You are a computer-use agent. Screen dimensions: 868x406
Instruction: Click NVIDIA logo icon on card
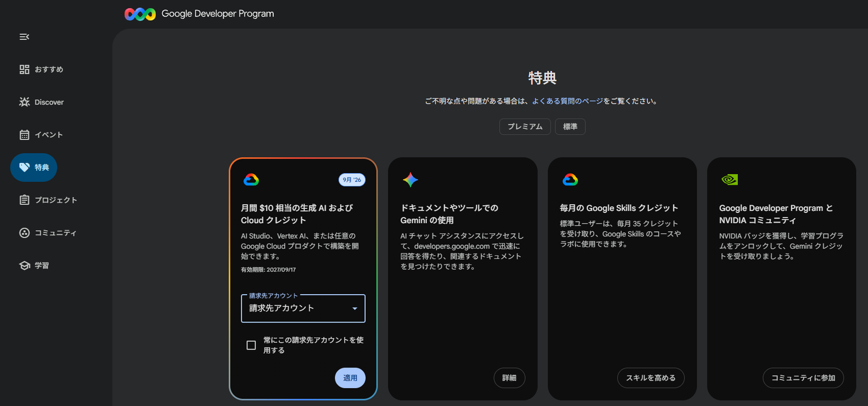pos(730,180)
